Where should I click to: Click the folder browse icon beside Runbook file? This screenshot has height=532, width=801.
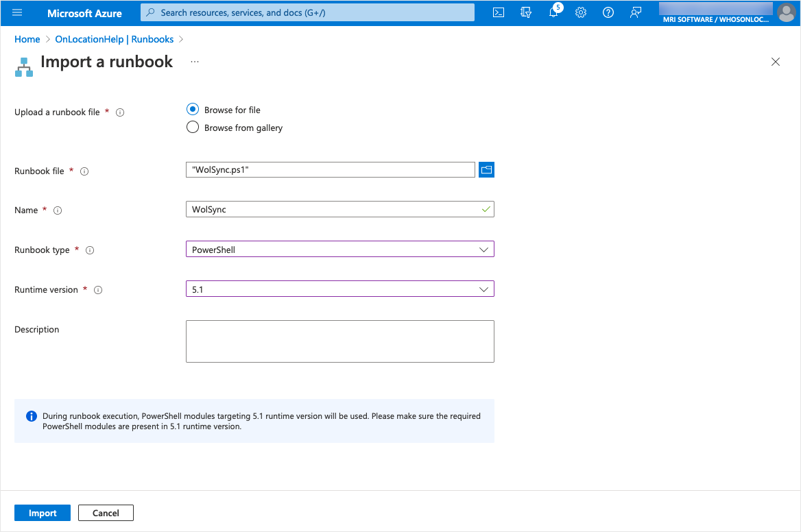click(x=486, y=170)
